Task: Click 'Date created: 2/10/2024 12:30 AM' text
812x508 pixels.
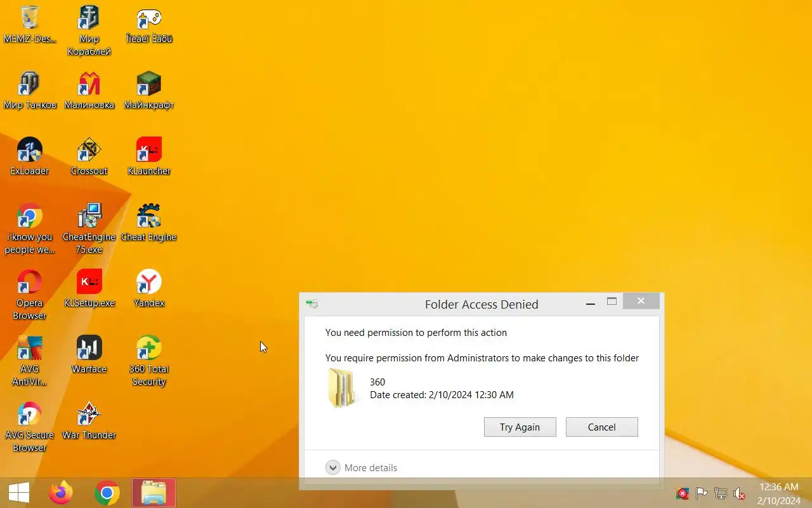Action: 442,394
